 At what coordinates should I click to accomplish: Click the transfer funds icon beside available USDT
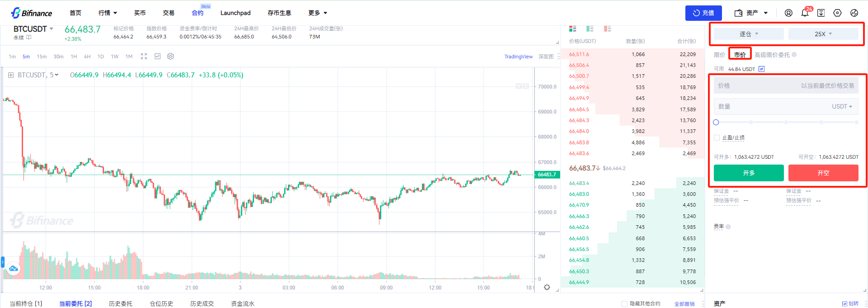762,69
